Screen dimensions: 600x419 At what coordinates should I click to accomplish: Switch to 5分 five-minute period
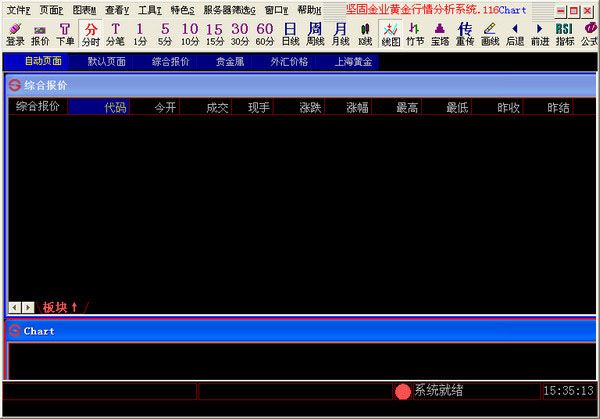[x=165, y=34]
